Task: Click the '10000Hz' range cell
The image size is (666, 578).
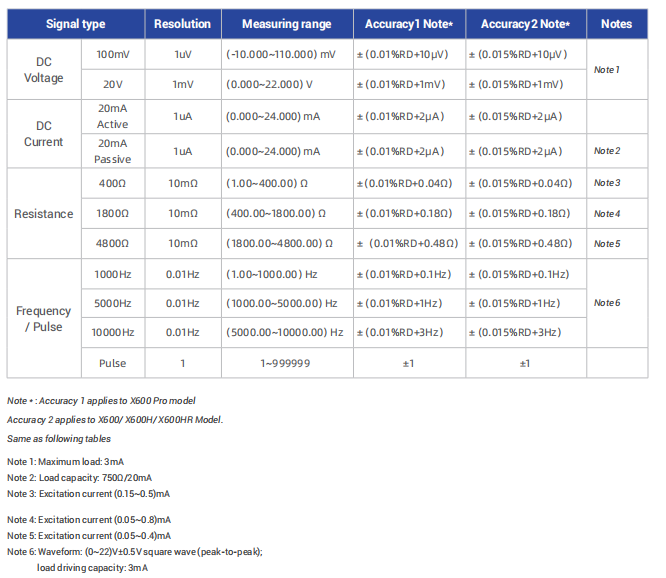Action: pyautogui.click(x=113, y=333)
